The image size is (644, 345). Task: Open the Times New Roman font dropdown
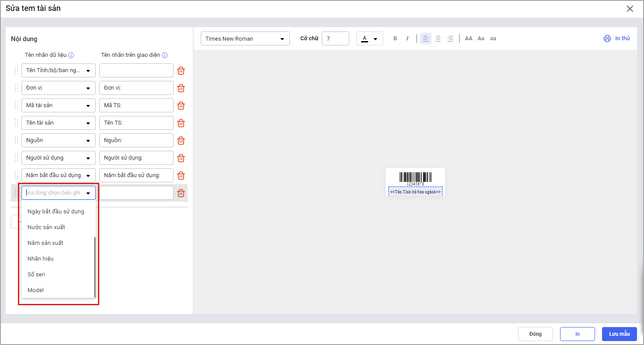(245, 38)
